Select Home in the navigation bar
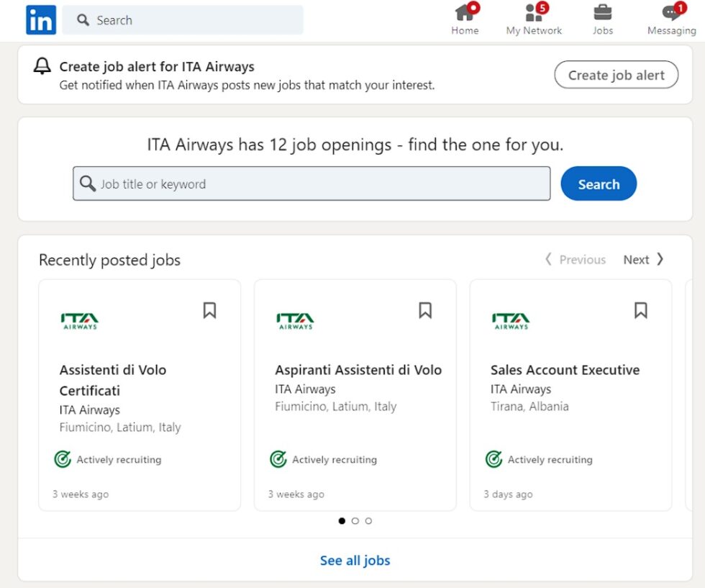The width and height of the screenshot is (705, 588). (x=464, y=20)
